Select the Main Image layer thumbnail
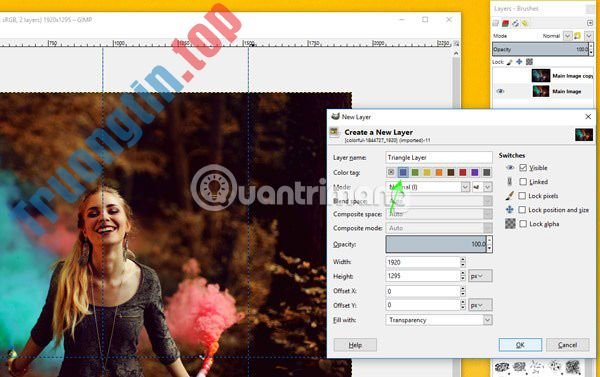600x377 pixels. [x=541, y=91]
